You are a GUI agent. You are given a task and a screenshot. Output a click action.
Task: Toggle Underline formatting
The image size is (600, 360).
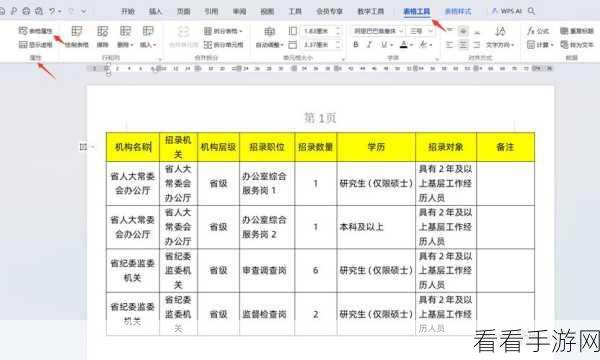pos(384,45)
